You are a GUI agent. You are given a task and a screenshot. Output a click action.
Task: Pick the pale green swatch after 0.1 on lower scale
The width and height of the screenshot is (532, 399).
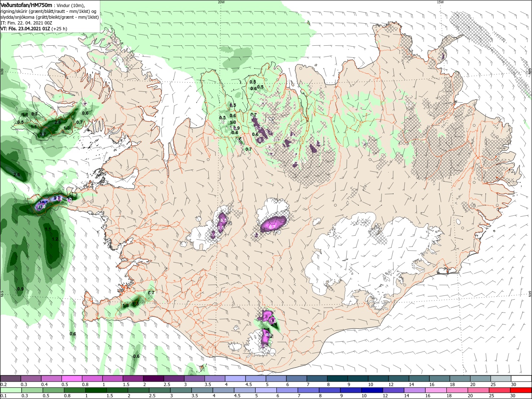(x=10, y=390)
